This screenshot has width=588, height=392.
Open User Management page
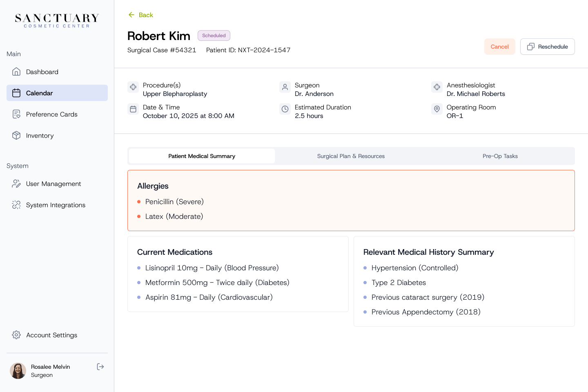(57, 184)
